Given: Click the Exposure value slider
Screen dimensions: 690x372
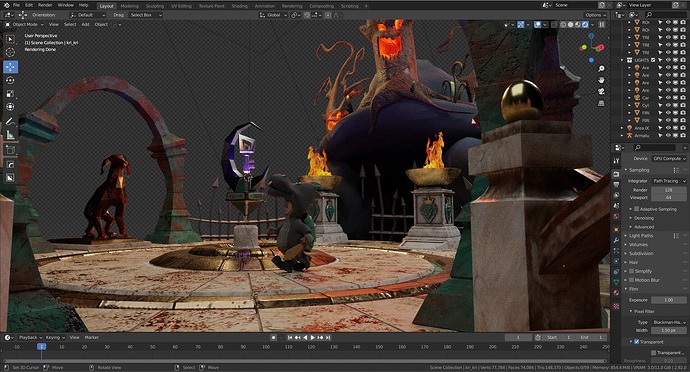Looking at the screenshot, I should pyautogui.click(x=669, y=300).
